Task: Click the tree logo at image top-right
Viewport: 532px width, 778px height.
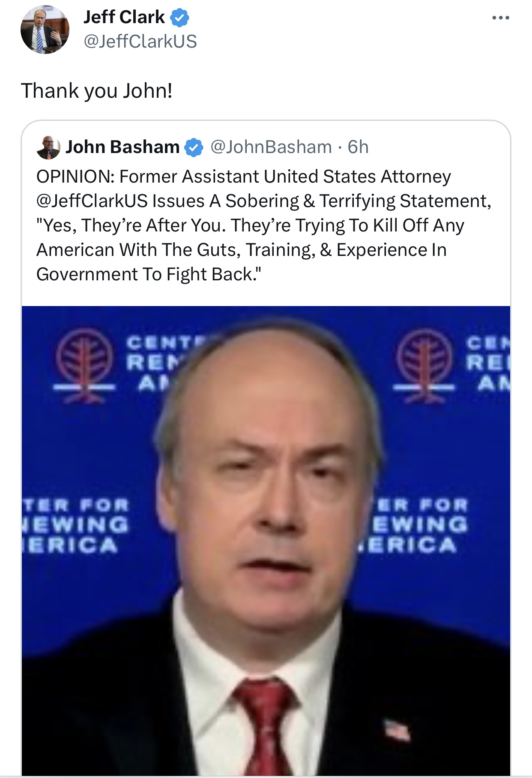Action: (424, 366)
